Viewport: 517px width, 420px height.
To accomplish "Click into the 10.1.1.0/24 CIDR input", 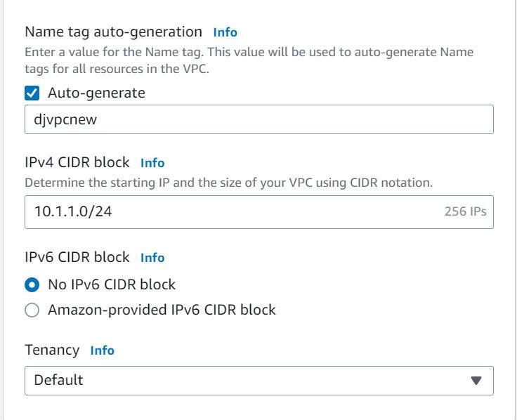I will coord(232,211).
